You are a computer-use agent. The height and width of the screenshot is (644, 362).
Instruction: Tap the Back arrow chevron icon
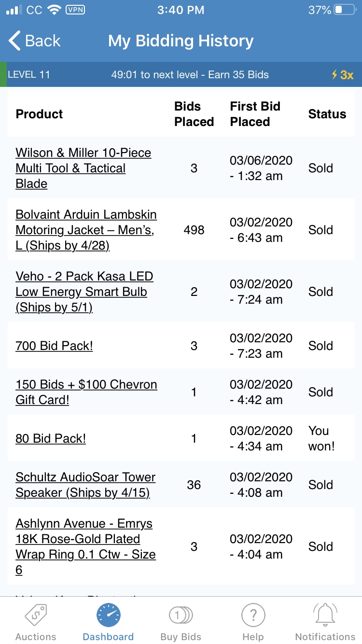(15, 41)
